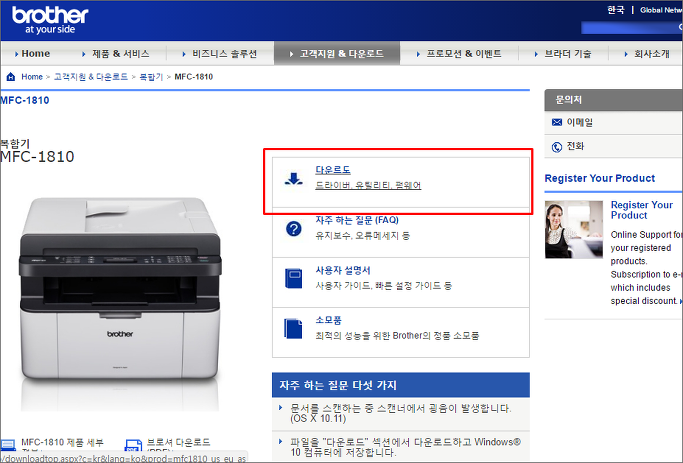The image size is (683, 463).
Task: Click the Brother at your side logo
Action: 50,20
